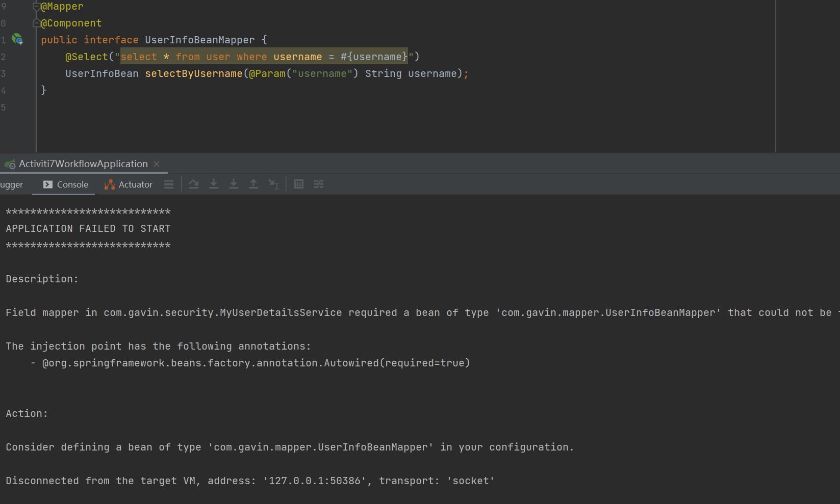The height and width of the screenshot is (504, 840).
Task: Collapse the fold marker at @Component
Action: (36, 23)
